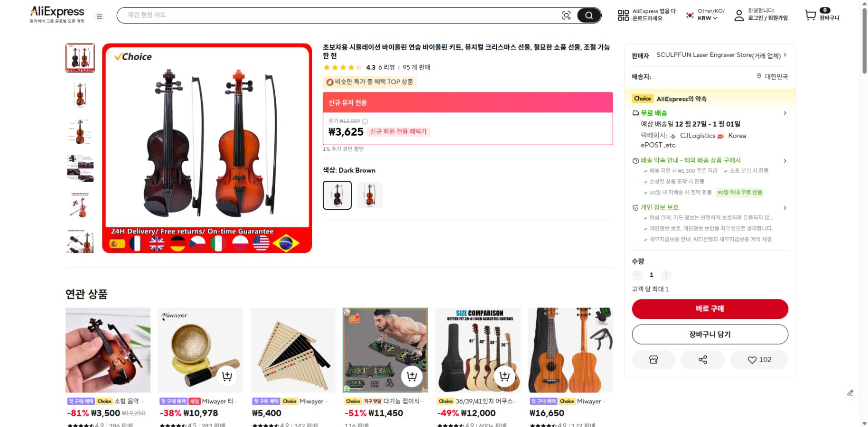Viewport: 868px width, 427px height.
Task: Click the 장바구니 담기 add to cart button
Action: tap(709, 334)
